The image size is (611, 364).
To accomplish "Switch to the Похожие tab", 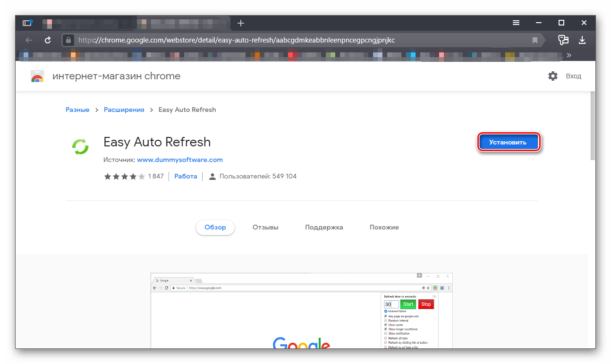I will [x=384, y=227].
